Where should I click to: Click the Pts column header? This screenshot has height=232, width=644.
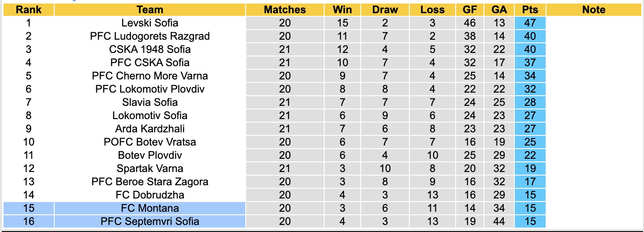pos(530,10)
